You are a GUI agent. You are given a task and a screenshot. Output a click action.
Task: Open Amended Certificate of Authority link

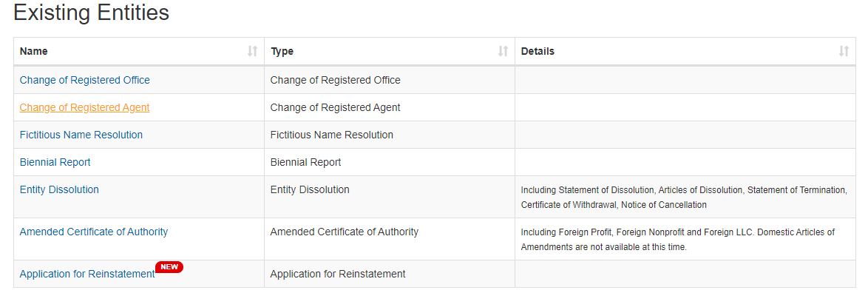[x=94, y=232]
